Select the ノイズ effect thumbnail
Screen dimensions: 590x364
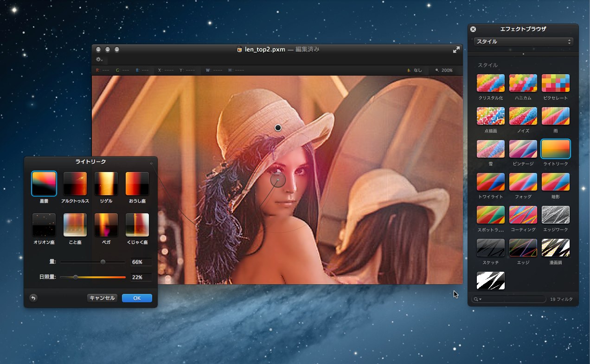coord(523,116)
